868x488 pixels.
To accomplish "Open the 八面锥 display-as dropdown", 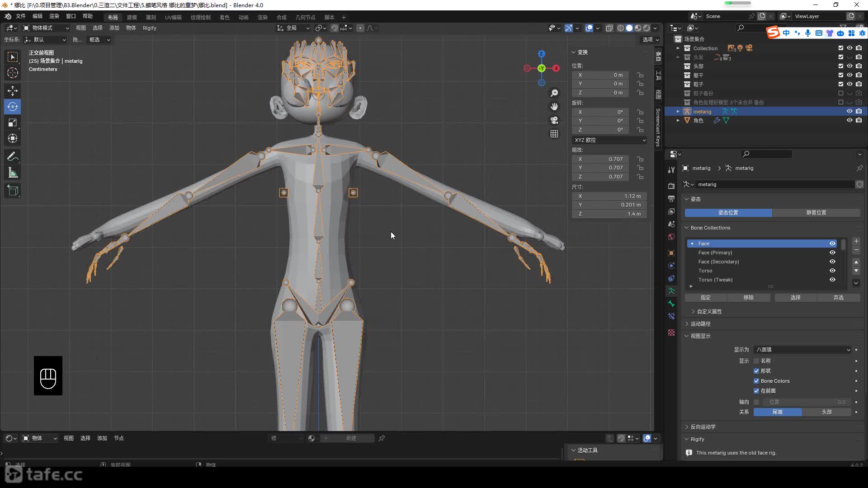I will click(802, 350).
